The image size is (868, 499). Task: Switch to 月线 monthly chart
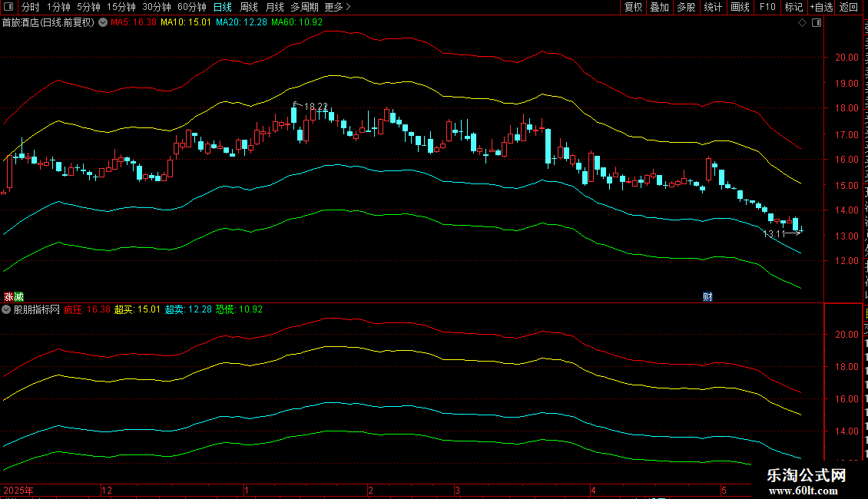pos(274,7)
